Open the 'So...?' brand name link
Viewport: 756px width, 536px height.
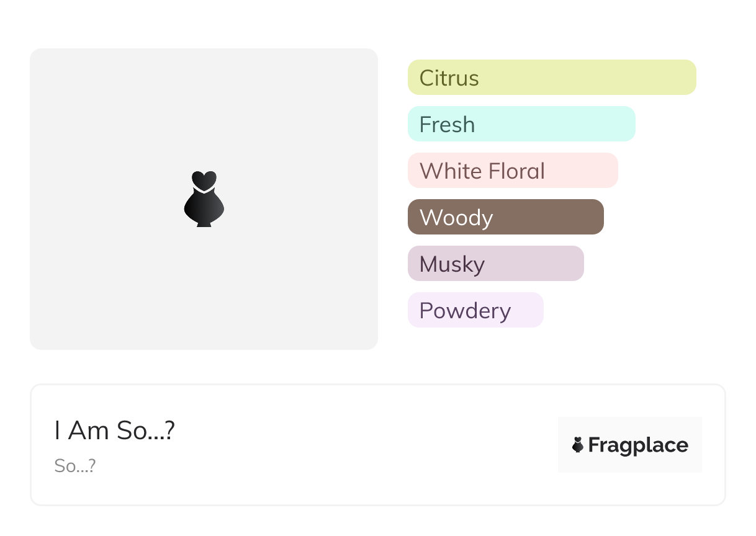pyautogui.click(x=75, y=466)
